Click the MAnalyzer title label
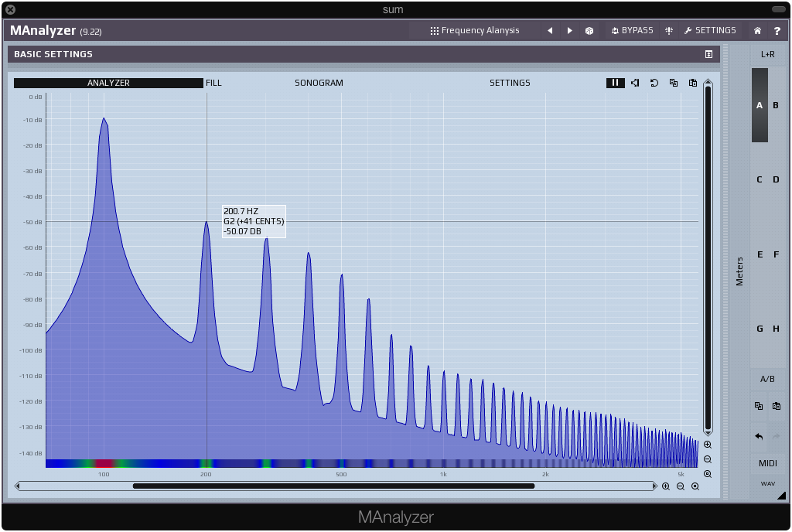The height and width of the screenshot is (532, 792). click(43, 31)
